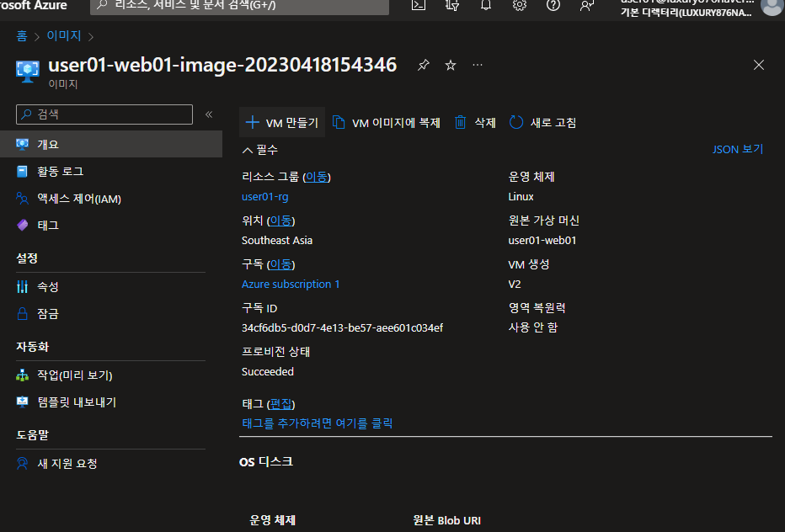
Task: Click the 편집 link next to 태그
Action: tap(280, 404)
